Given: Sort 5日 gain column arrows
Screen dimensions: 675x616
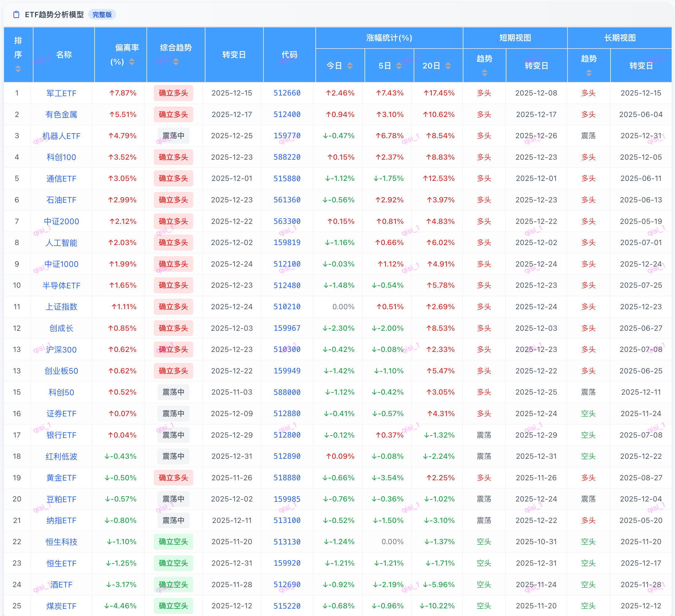Looking at the screenshot, I should (399, 66).
